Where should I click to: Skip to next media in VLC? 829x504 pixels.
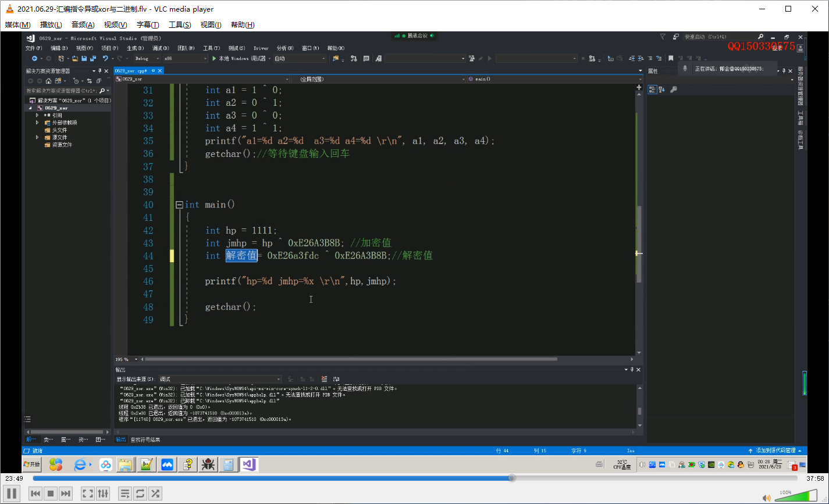pos(66,494)
